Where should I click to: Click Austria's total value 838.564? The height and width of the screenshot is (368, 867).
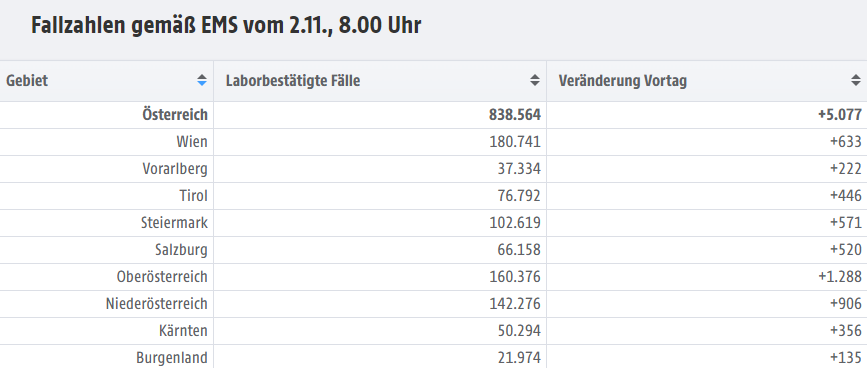[x=515, y=115]
